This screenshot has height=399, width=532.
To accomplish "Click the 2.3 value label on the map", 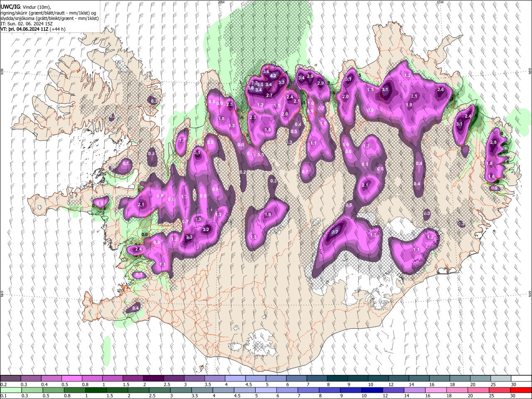I will (x=253, y=118).
